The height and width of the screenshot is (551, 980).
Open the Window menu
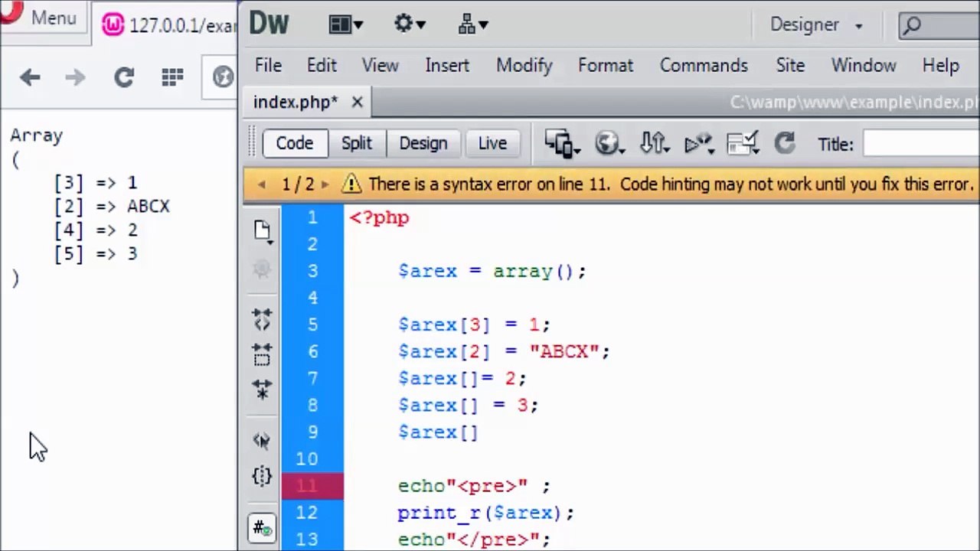pos(863,66)
